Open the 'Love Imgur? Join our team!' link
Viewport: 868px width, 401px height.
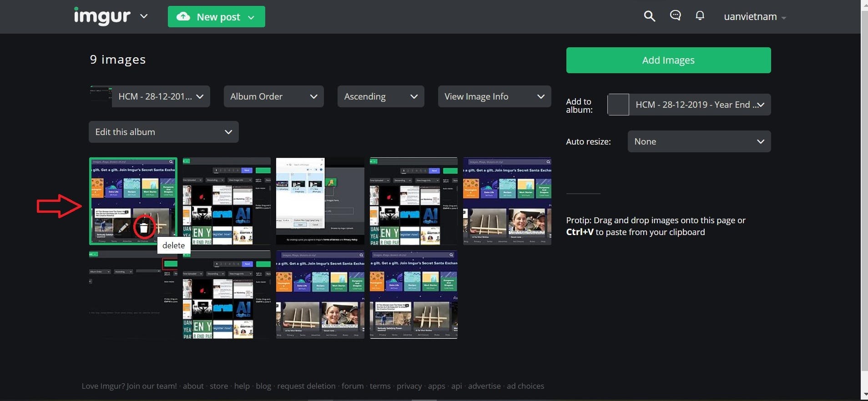click(129, 386)
